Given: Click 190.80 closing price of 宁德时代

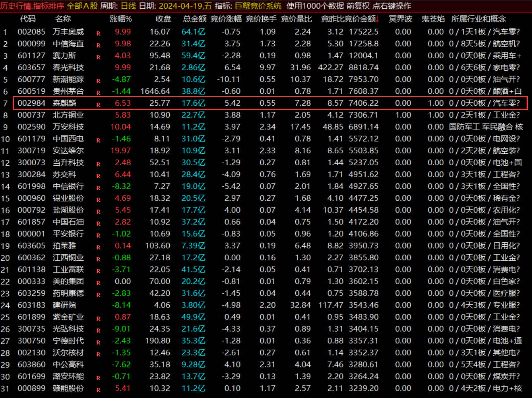Looking at the screenshot, I should 157,341.
